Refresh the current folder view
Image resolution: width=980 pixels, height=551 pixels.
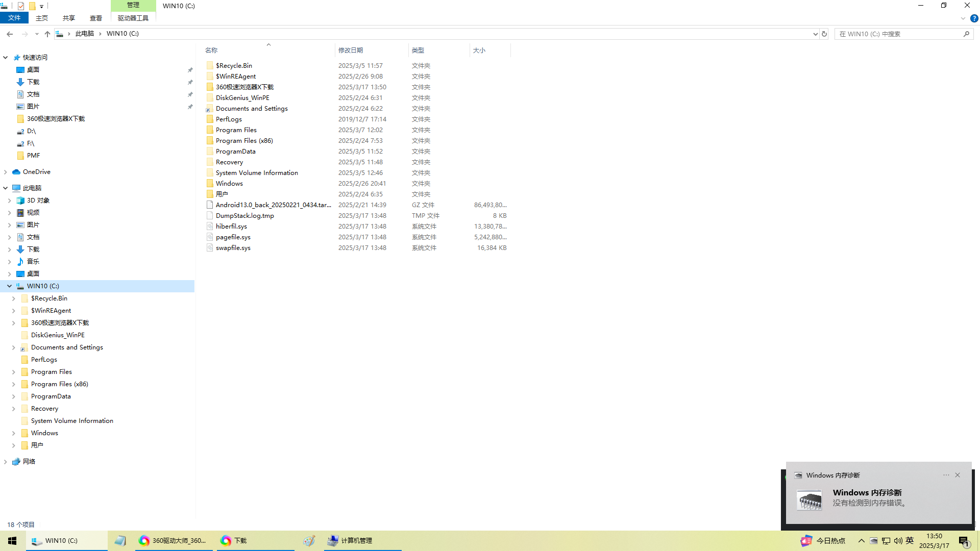[x=824, y=34]
